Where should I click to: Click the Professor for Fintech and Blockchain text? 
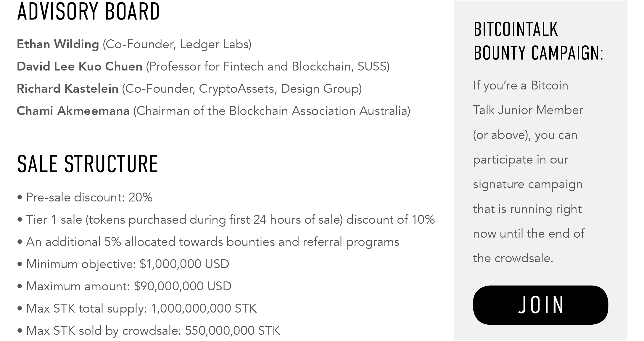(268, 66)
